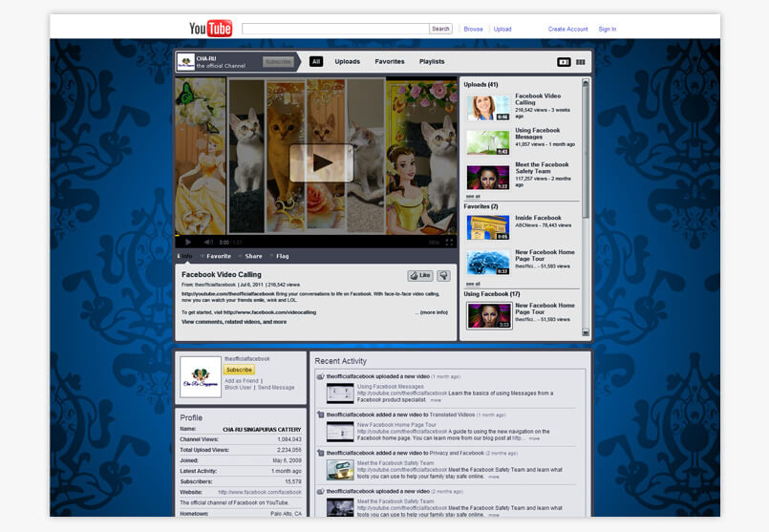Open the Translated Videos playlist link in Recent Activity
This screenshot has width=769, height=532.
(452, 415)
